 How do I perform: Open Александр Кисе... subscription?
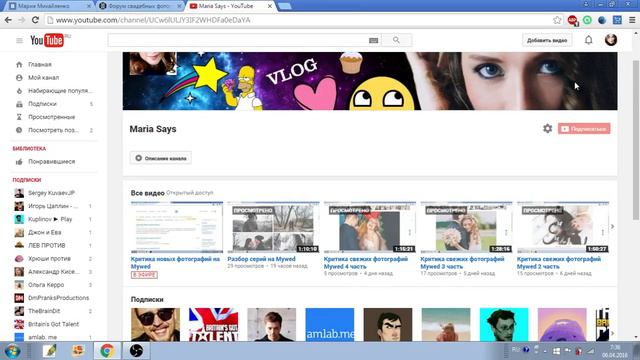(53, 271)
